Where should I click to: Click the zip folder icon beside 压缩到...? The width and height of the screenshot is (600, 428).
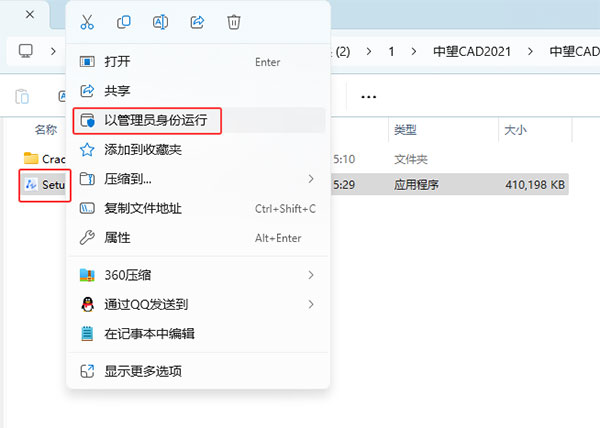87,179
